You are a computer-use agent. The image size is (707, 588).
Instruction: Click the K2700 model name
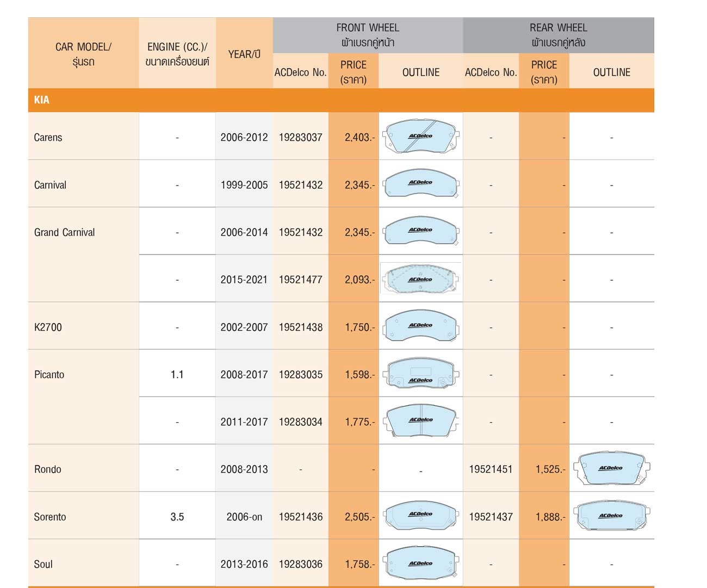tap(48, 327)
